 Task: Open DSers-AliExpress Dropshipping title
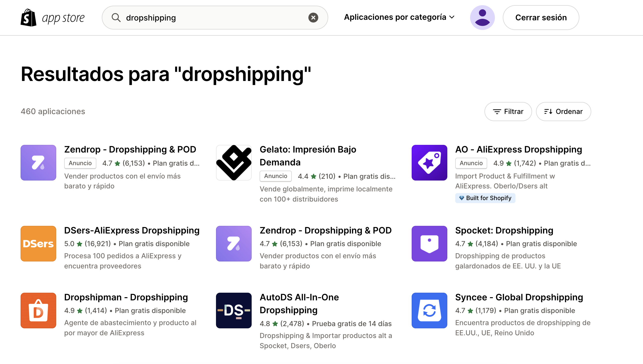tap(132, 230)
